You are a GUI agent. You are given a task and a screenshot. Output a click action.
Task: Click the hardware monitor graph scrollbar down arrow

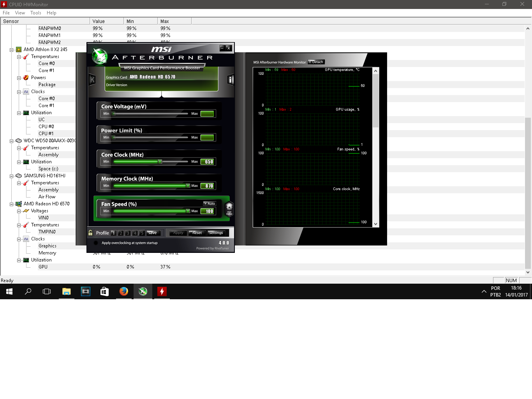[x=375, y=224]
